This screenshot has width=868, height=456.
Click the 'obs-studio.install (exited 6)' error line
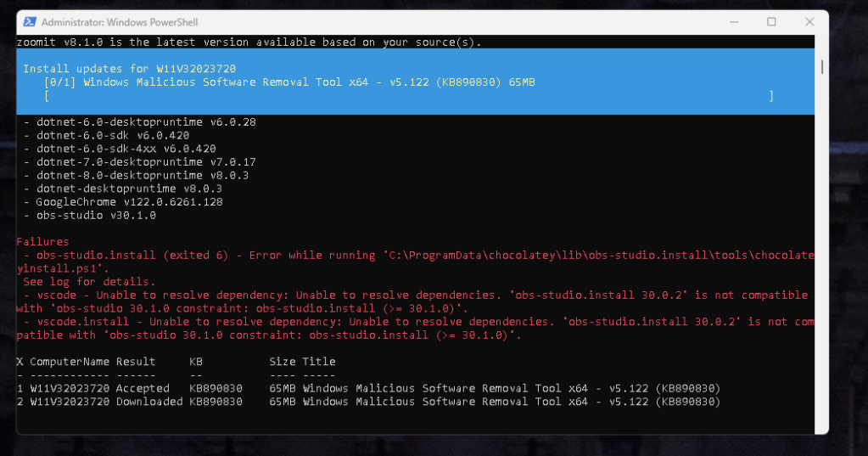[x=415, y=262]
